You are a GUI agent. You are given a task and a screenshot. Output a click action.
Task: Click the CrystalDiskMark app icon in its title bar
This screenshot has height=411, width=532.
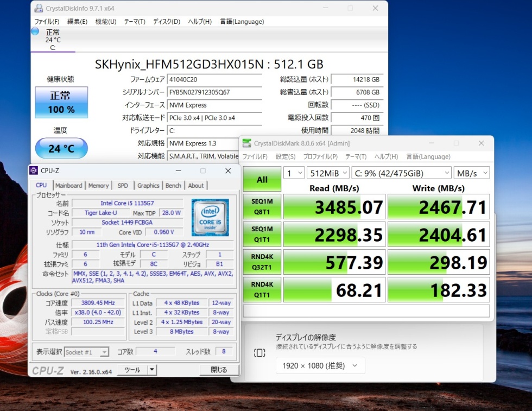[247, 143]
